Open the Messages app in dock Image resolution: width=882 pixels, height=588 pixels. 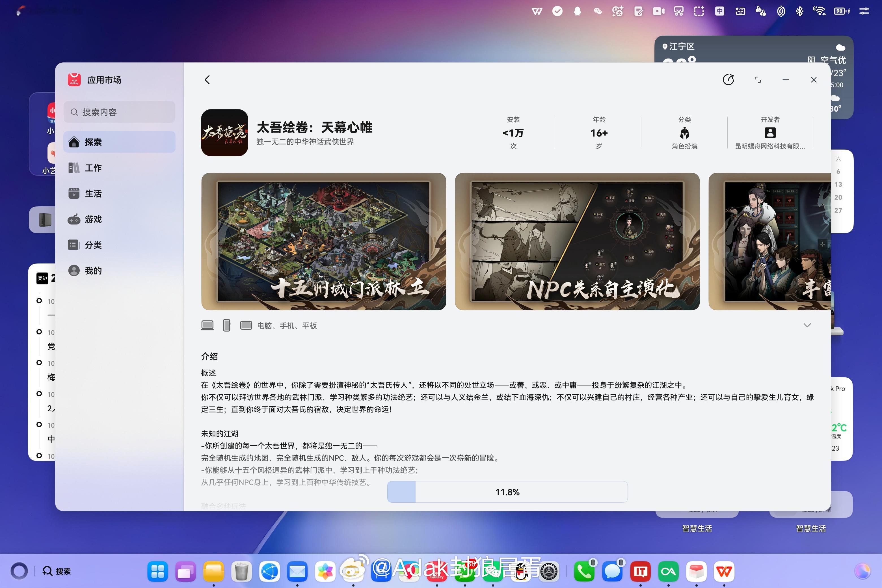[x=612, y=571]
